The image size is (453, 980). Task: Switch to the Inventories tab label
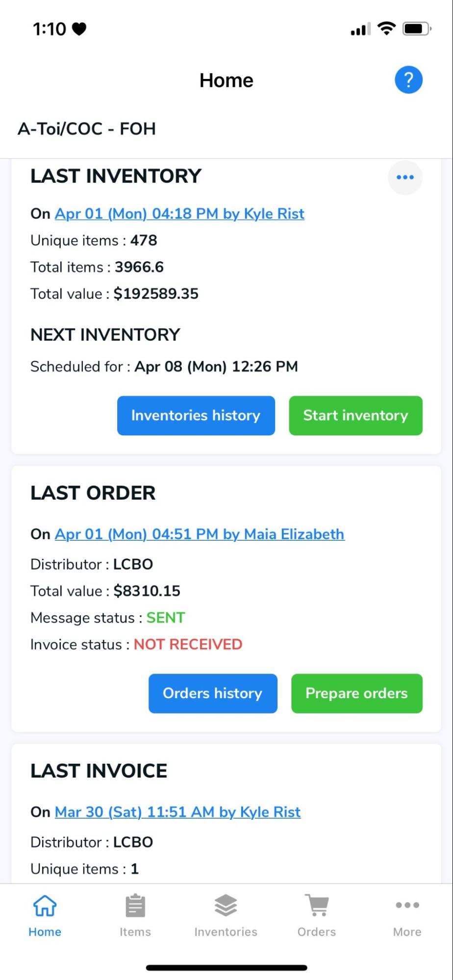pos(226,932)
